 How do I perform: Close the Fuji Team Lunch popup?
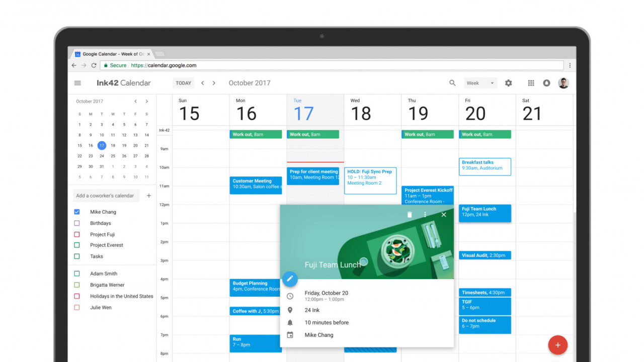[443, 215]
